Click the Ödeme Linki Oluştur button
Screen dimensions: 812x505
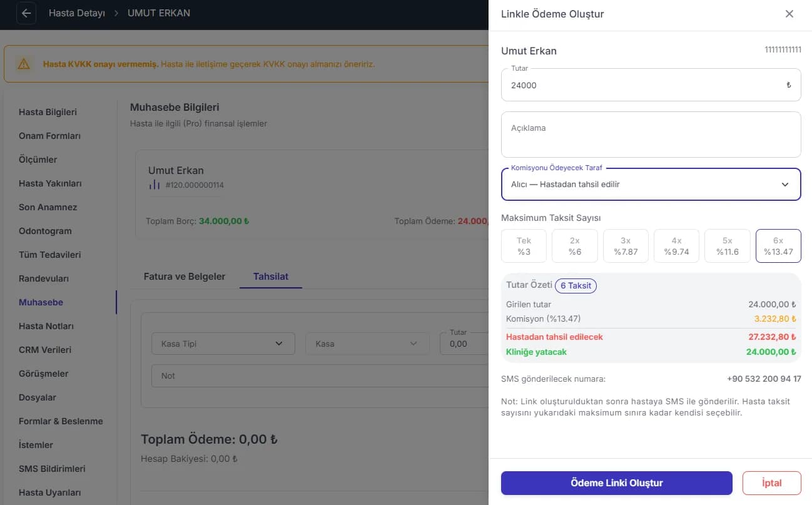coord(617,483)
